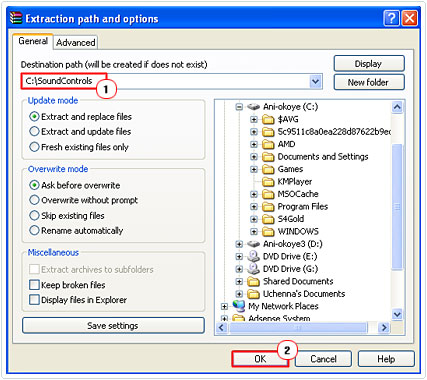Expand the $AVG folder node
Viewport: 427px width, 380px height.
click(254, 119)
